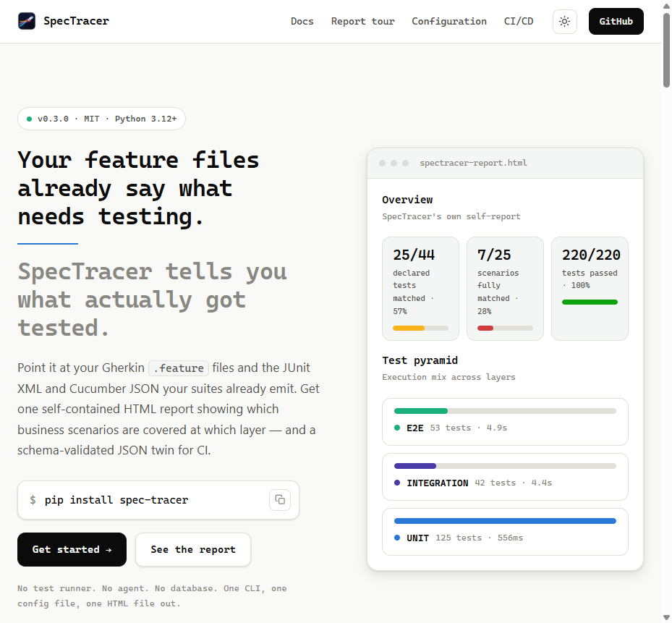Viewport: 672px width, 623px height.
Task: Click the Get started button
Action: click(x=72, y=550)
